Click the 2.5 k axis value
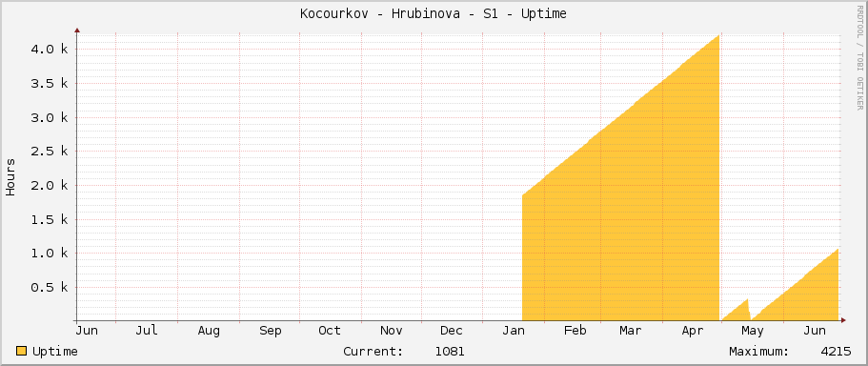This screenshot has width=868, height=366. coord(50,152)
